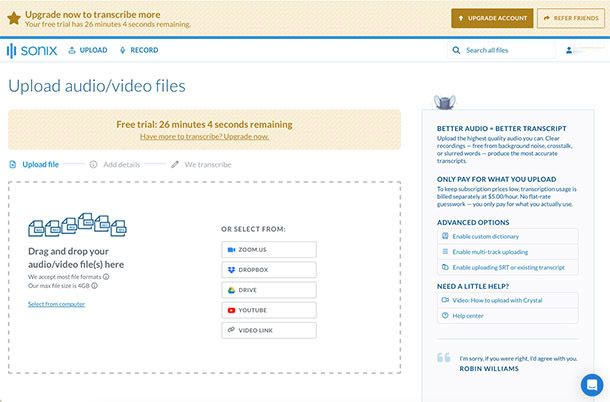Click the 'BETTER AUDIO = BETTER TRANSCRIPT' heading
The image size is (610, 402).
(x=501, y=128)
